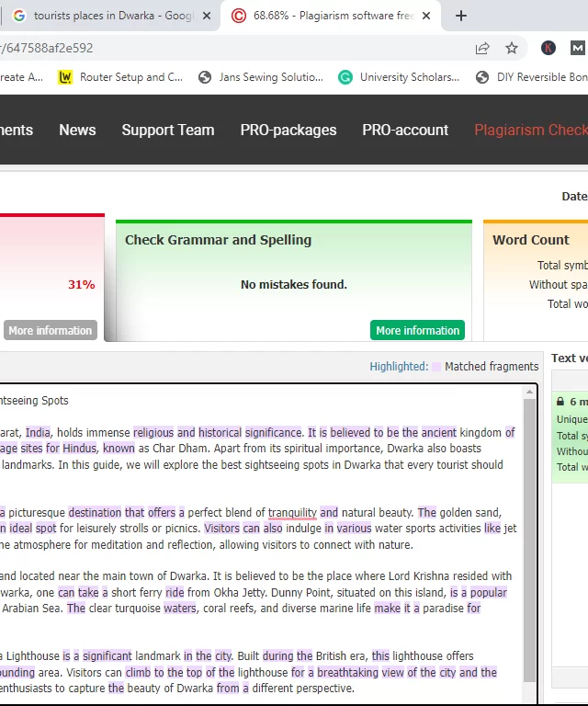Image resolution: width=588 pixels, height=706 pixels.
Task: Open the Jans Sewing Solutions bookmark
Action: tap(261, 77)
